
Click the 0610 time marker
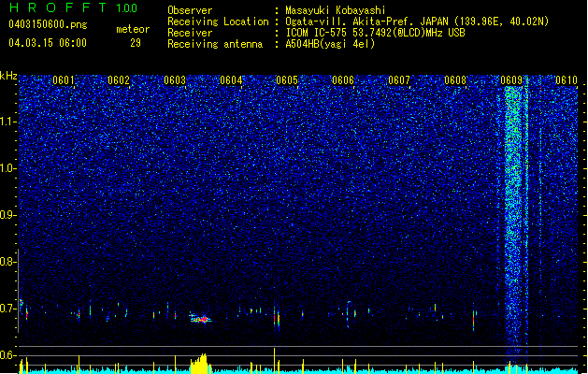click(x=566, y=80)
